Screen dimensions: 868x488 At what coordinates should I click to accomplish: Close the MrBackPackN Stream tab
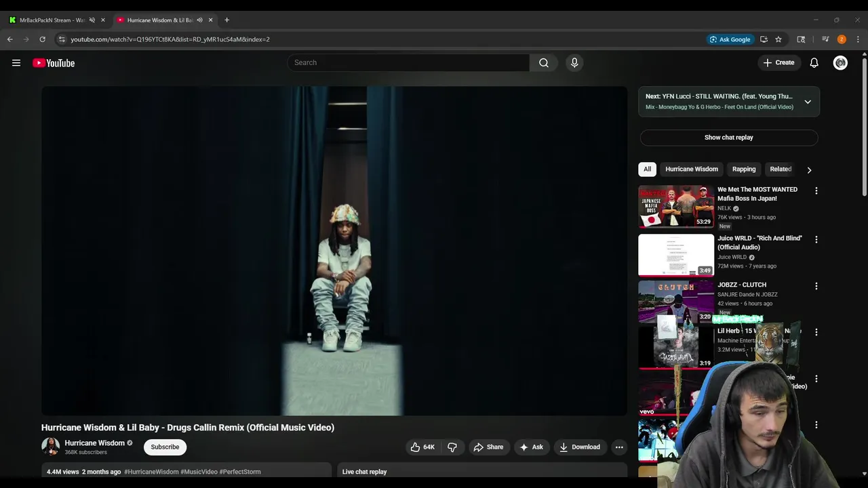103,20
